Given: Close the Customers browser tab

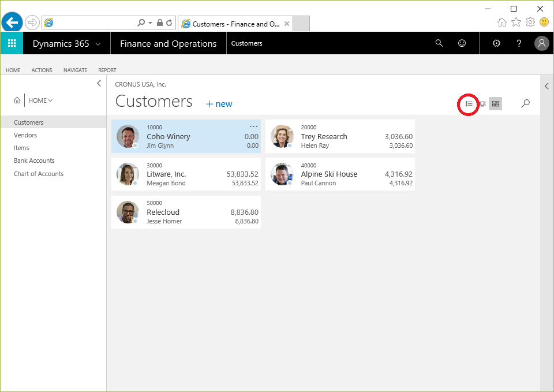Looking at the screenshot, I should pyautogui.click(x=287, y=24).
